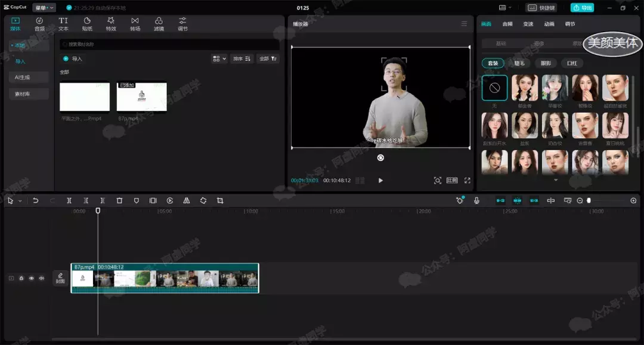Play the video in the preview player
644x345 pixels.
coord(380,181)
